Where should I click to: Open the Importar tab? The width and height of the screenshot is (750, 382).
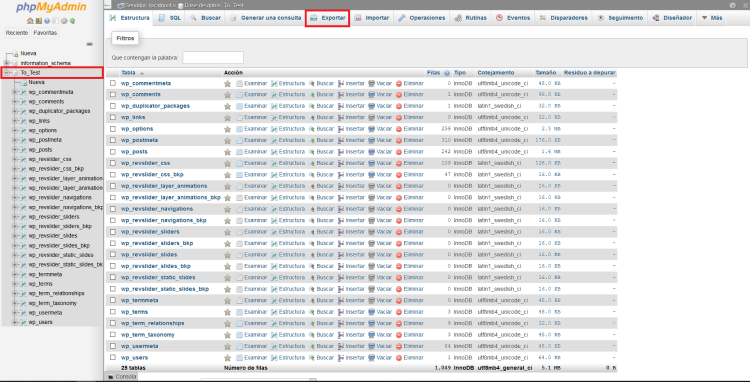(372, 18)
